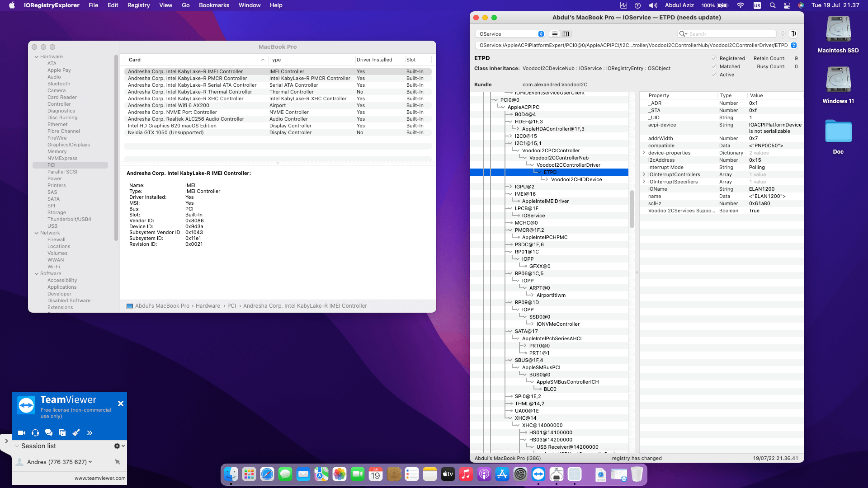Switch IORegistryExplorer to column view

point(566,34)
